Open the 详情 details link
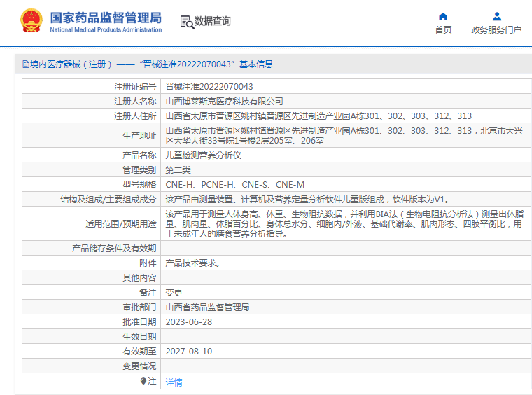532x395 pixels. coord(174,382)
